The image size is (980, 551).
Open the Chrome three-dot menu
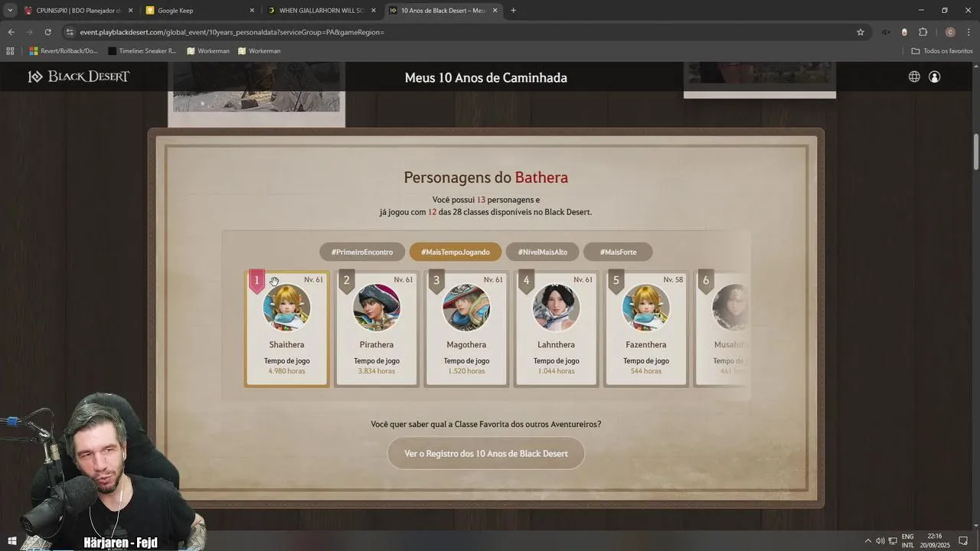969,32
